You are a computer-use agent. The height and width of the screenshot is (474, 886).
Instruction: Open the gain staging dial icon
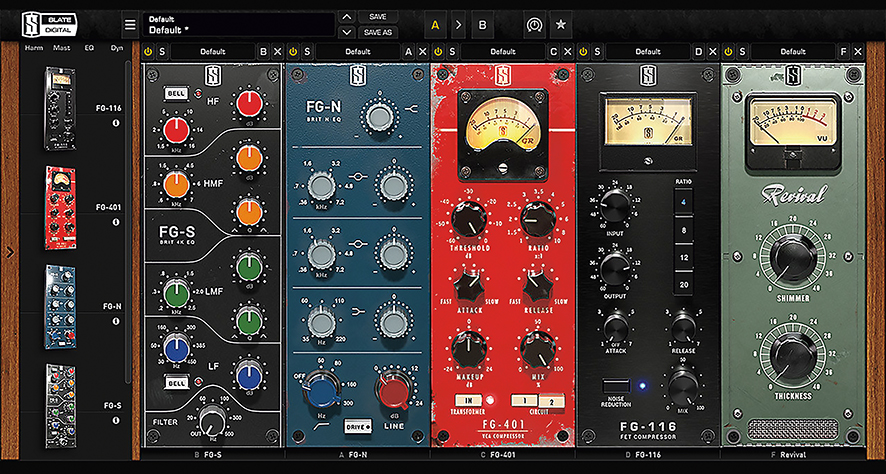(x=533, y=25)
